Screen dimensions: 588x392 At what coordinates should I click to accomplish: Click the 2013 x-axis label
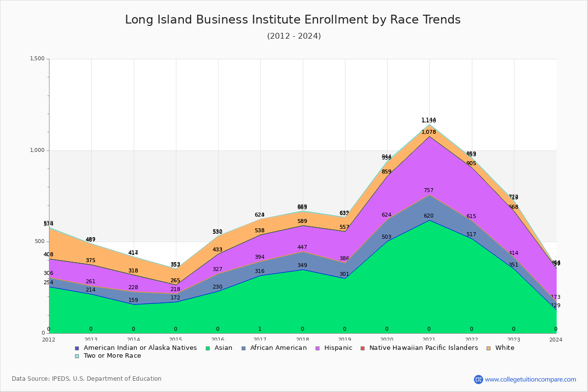91,340
